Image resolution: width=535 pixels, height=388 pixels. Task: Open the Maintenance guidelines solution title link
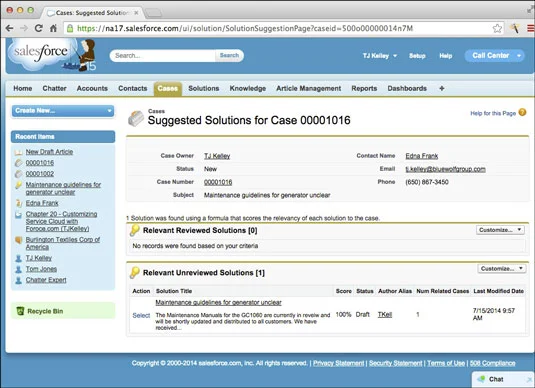pos(218,302)
